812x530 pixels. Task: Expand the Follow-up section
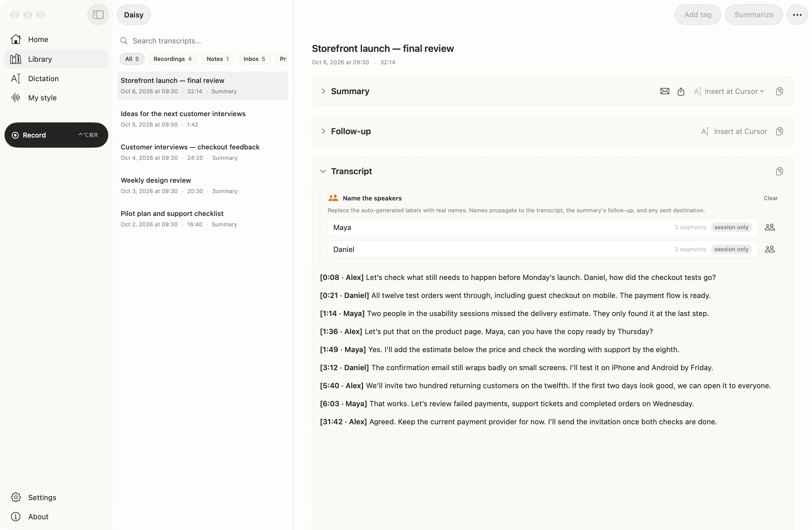click(x=323, y=131)
